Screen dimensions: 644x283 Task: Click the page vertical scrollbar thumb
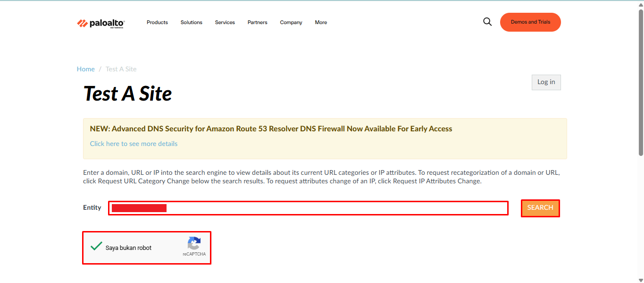click(x=641, y=83)
